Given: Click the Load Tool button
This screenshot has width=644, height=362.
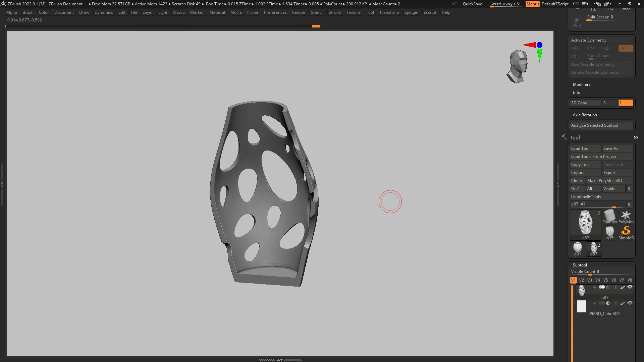Looking at the screenshot, I should tap(585, 148).
